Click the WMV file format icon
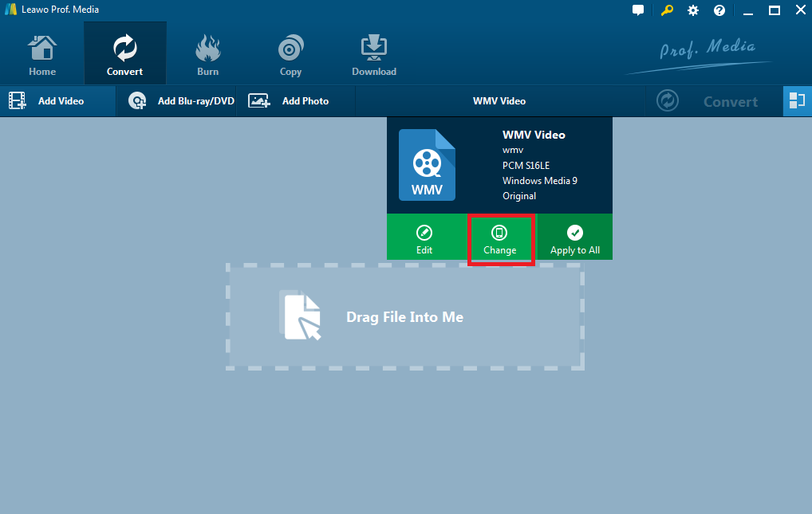This screenshot has width=812, height=514. click(x=427, y=165)
